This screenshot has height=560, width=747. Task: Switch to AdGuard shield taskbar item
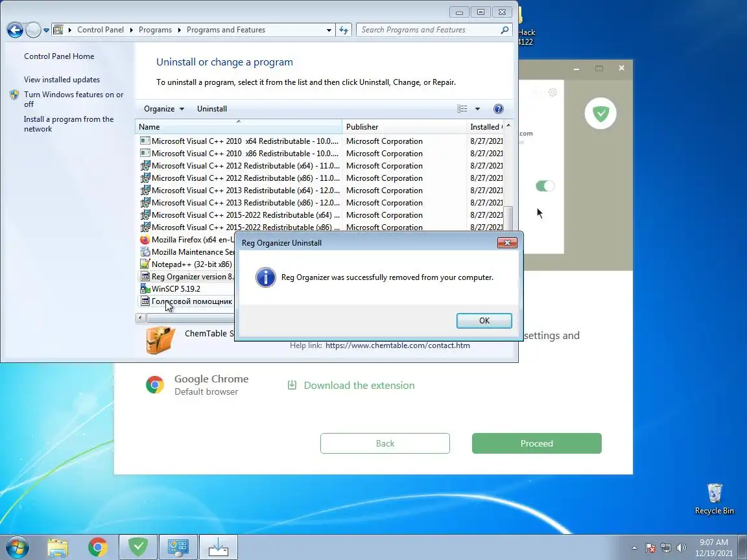point(137,547)
